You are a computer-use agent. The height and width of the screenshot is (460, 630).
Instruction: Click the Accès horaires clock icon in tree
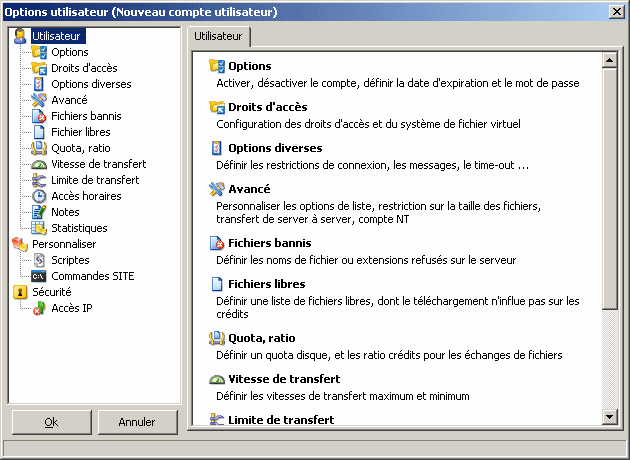39,196
